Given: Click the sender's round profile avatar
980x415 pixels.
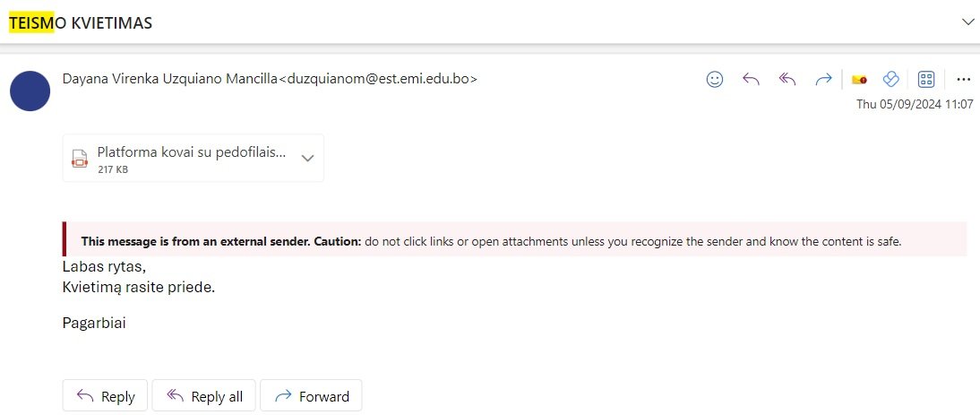Looking at the screenshot, I should (x=30, y=91).
